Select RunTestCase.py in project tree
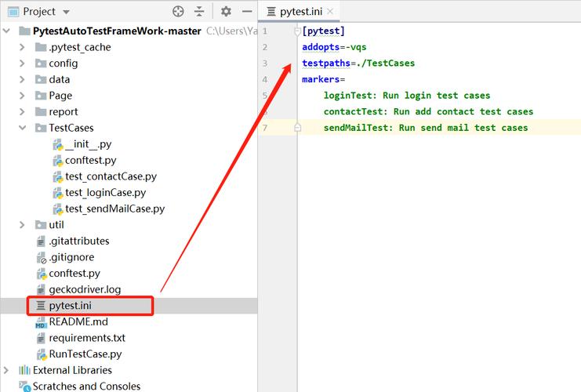The width and height of the screenshot is (581, 392). (85, 354)
